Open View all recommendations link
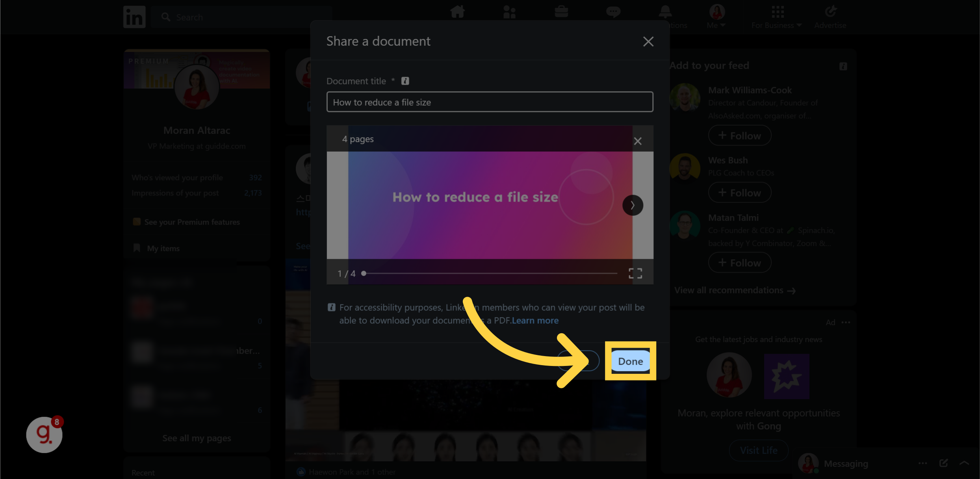The width and height of the screenshot is (980, 479). (x=735, y=290)
